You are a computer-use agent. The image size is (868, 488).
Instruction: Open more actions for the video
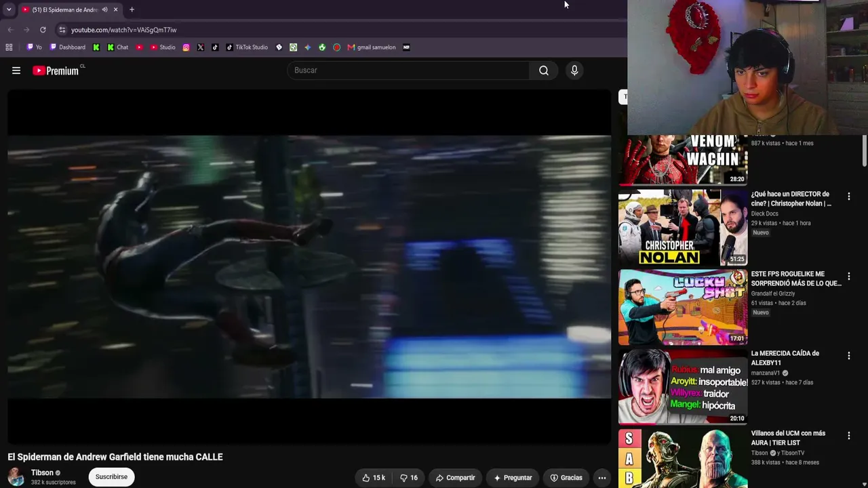coord(601,478)
